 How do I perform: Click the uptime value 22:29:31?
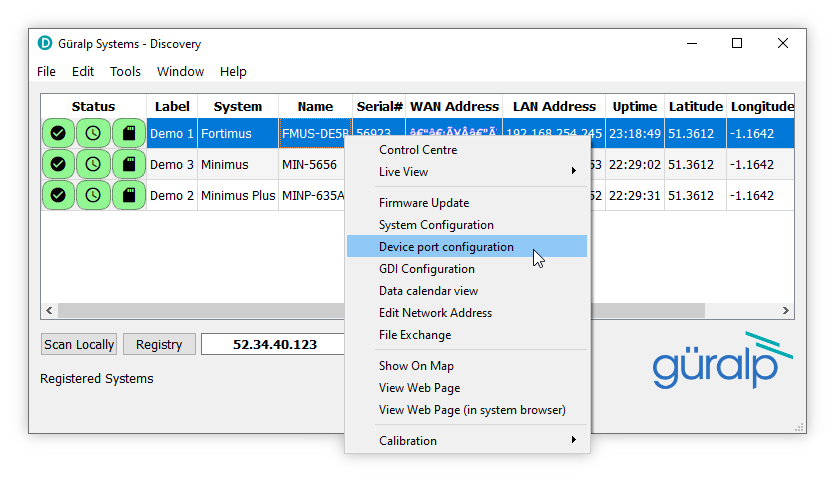click(x=635, y=195)
